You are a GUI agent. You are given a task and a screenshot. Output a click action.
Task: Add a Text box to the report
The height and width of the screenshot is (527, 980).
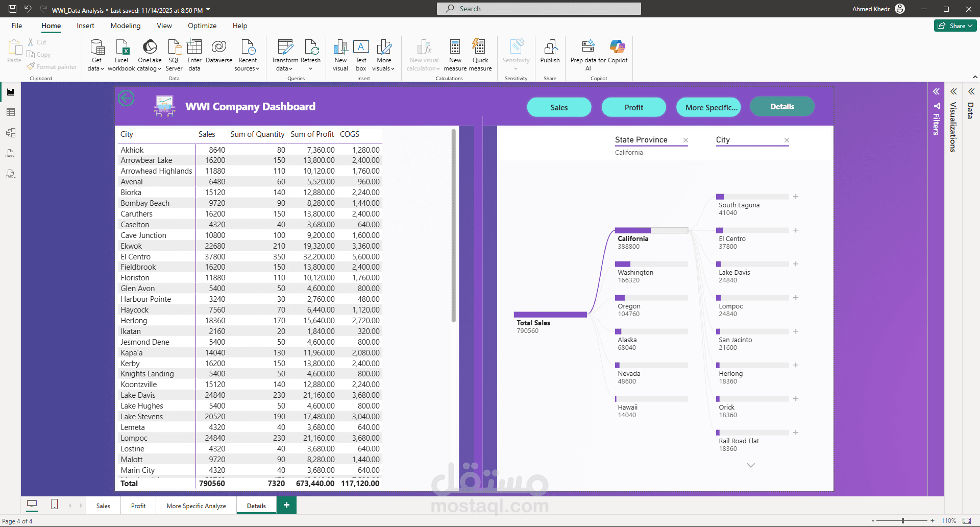pos(361,55)
